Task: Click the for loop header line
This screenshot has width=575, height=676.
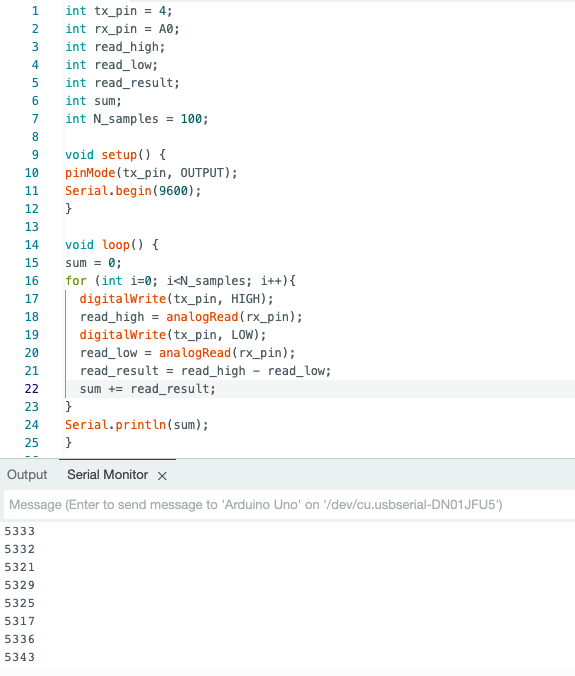Action: click(180, 281)
